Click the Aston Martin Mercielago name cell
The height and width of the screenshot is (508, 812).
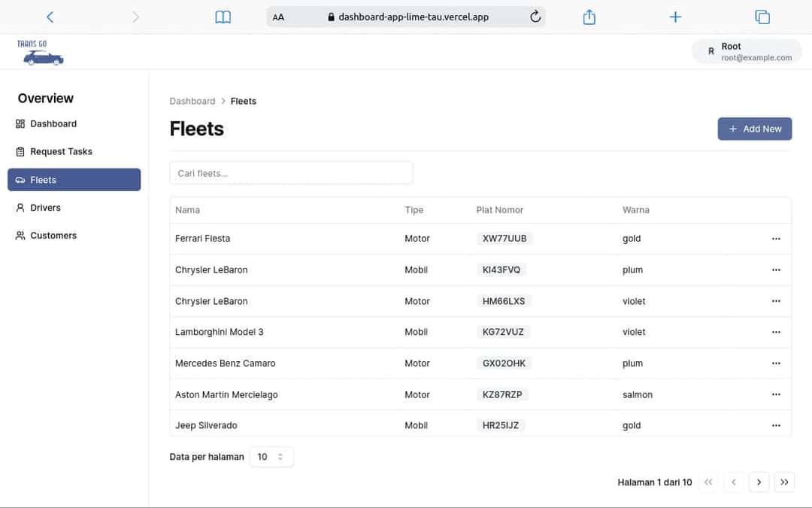(226, 395)
